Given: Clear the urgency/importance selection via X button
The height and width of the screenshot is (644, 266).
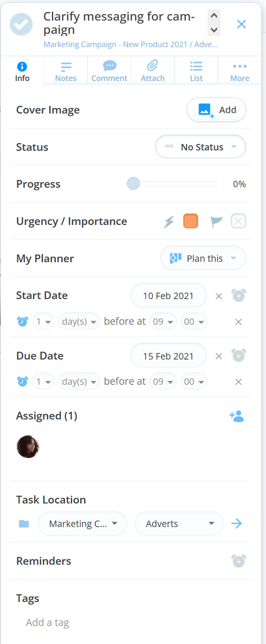Looking at the screenshot, I should click(x=239, y=221).
